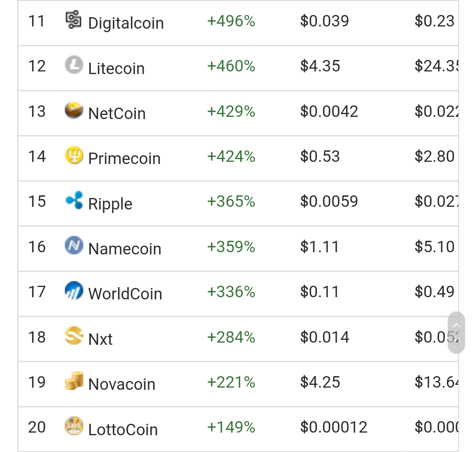Select LottoCoin's $0.00012 price cell
Screen dimensions: 476x452
[x=334, y=427]
